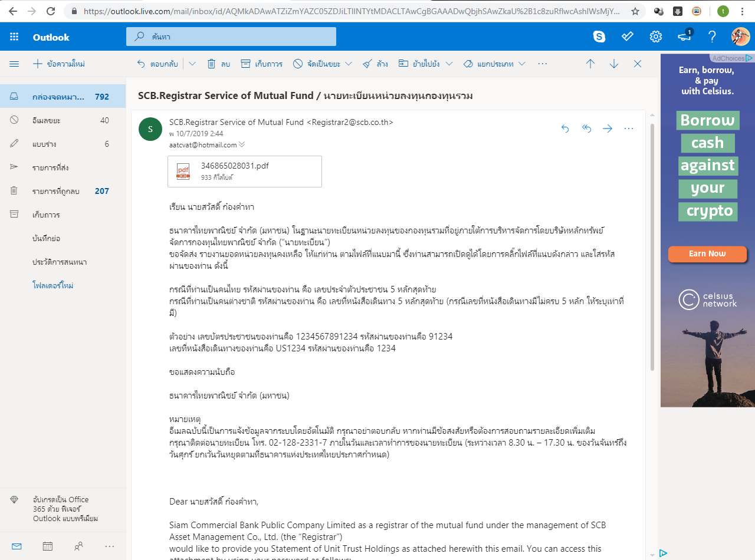This screenshot has width=755, height=560.
Task: Expand the reply options dropdown arrow
Action: (192, 64)
